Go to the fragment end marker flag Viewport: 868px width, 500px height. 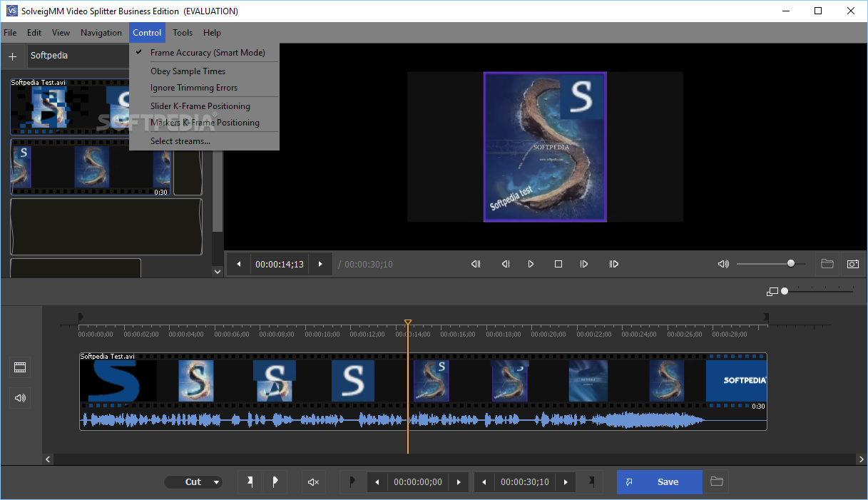coord(591,482)
